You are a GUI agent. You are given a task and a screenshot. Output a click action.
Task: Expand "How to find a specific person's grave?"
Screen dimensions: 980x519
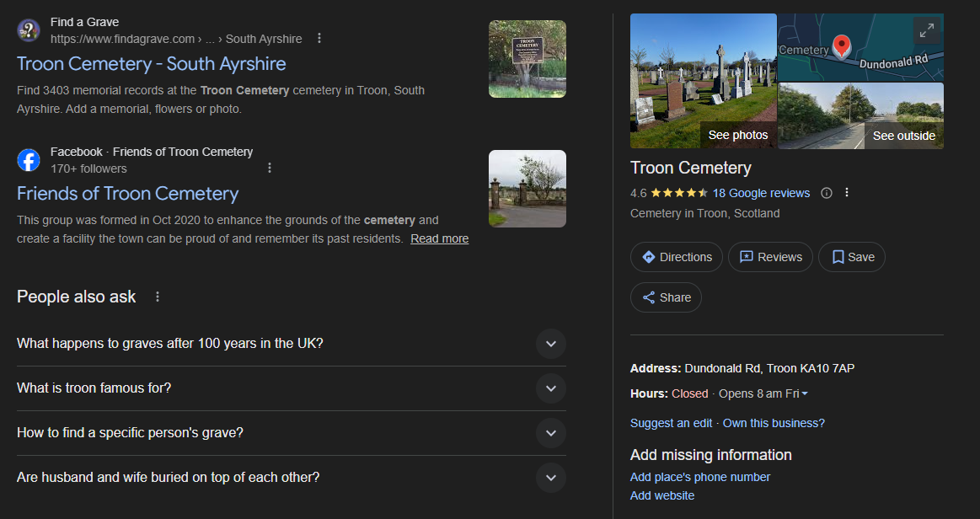point(550,433)
